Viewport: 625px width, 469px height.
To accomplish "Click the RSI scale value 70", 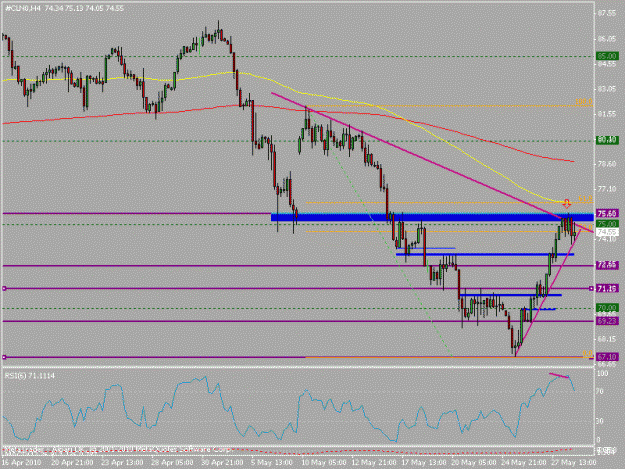I will 601,392.
